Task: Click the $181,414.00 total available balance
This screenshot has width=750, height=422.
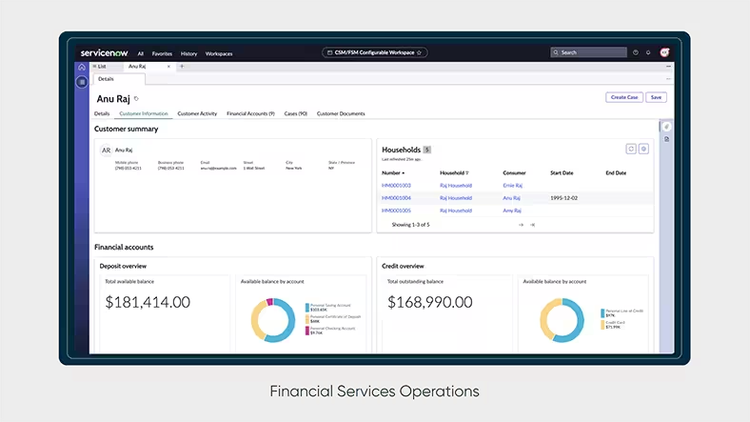Action: click(x=147, y=302)
